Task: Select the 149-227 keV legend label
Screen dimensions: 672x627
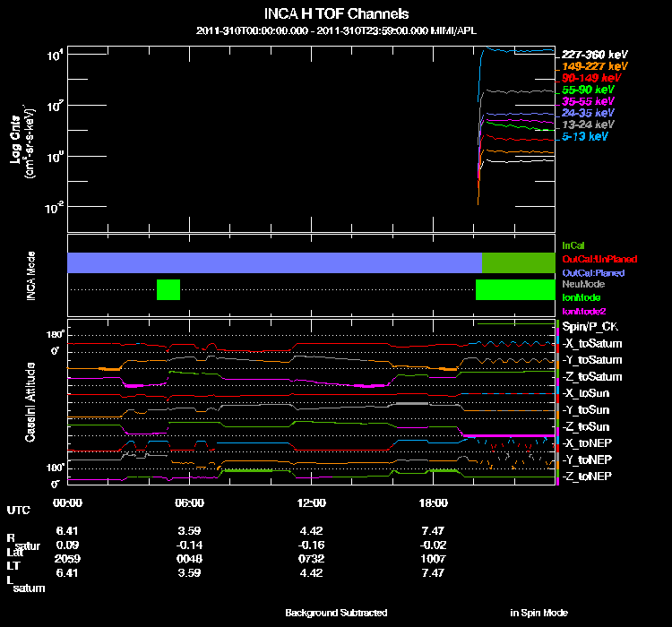Action: tap(594, 66)
